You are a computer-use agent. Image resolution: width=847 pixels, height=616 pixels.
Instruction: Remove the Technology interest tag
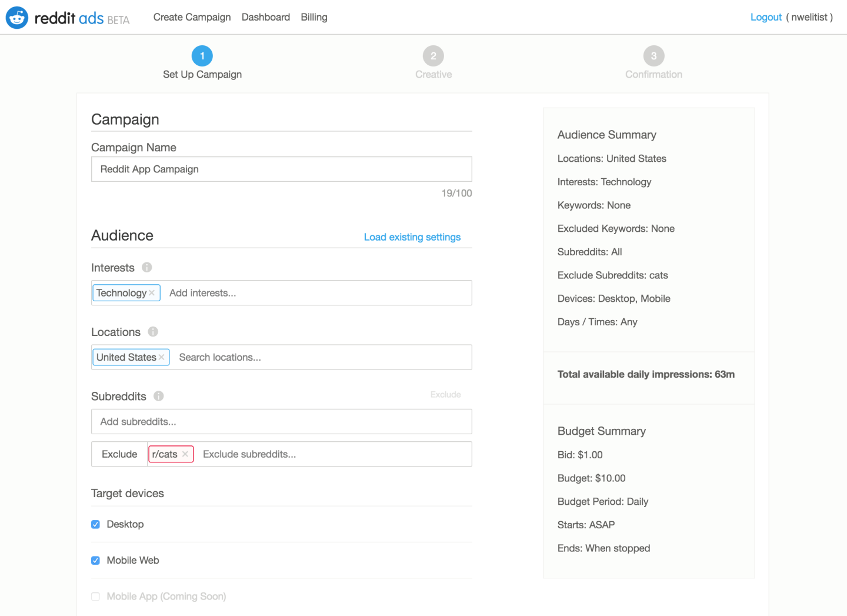tap(152, 292)
